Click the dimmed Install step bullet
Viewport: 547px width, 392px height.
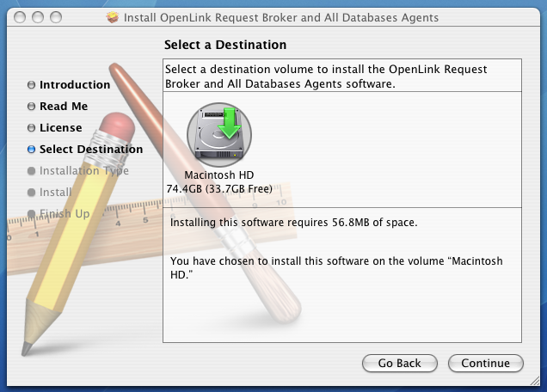pos(32,193)
